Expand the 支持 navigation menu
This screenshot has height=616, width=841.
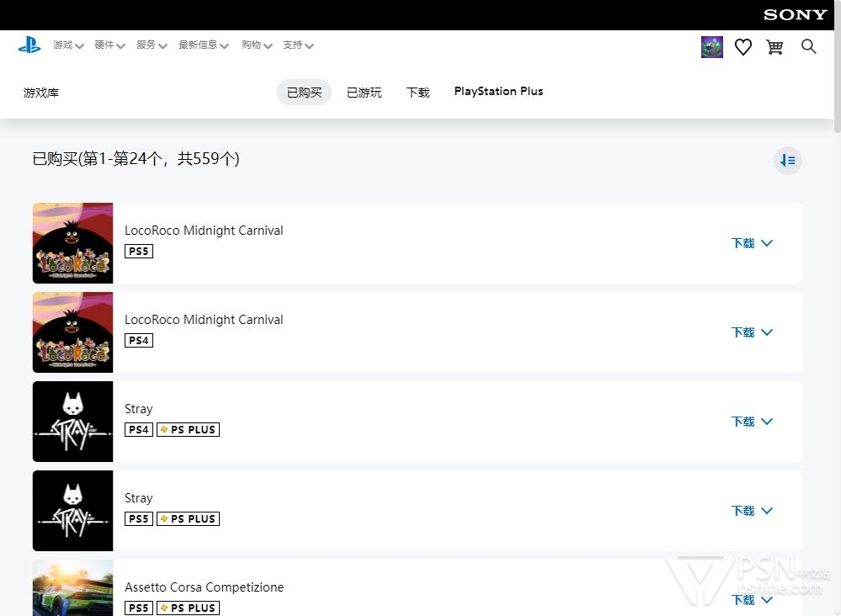298,45
